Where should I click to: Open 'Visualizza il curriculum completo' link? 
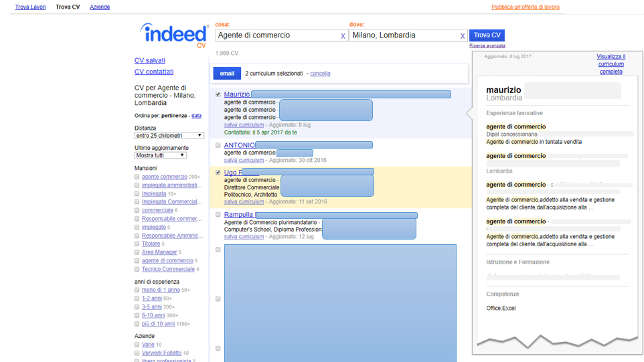[x=611, y=64]
